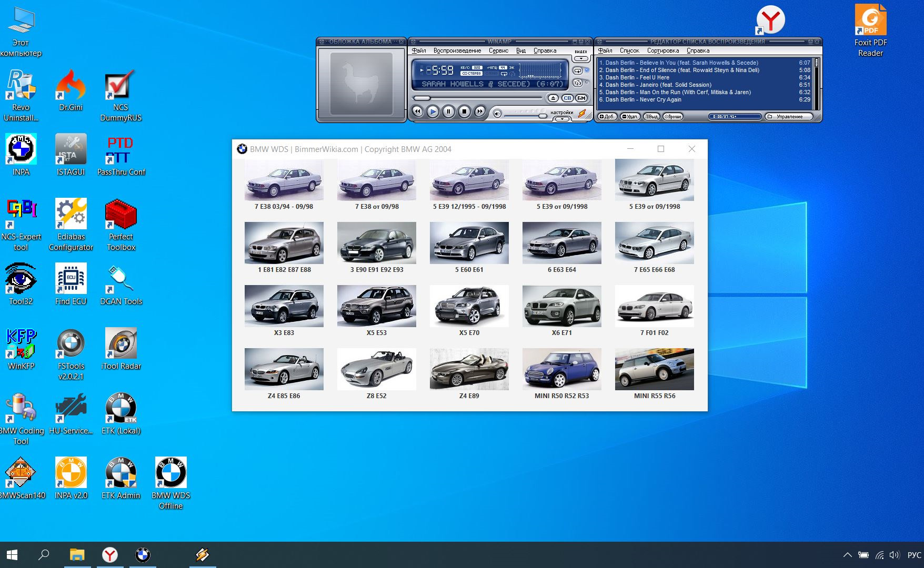Select the ISTAGUI desktop icon
Screen dimensions: 924x568
(x=71, y=155)
